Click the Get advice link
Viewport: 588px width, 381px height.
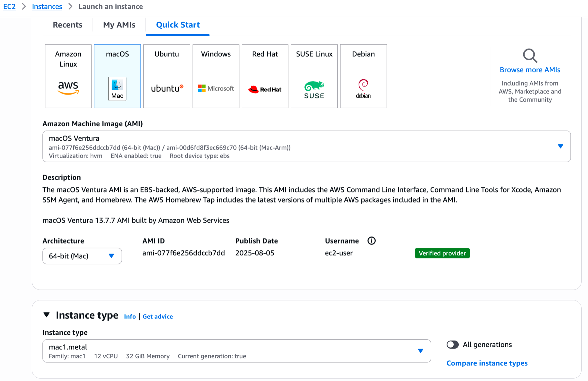[158, 316]
